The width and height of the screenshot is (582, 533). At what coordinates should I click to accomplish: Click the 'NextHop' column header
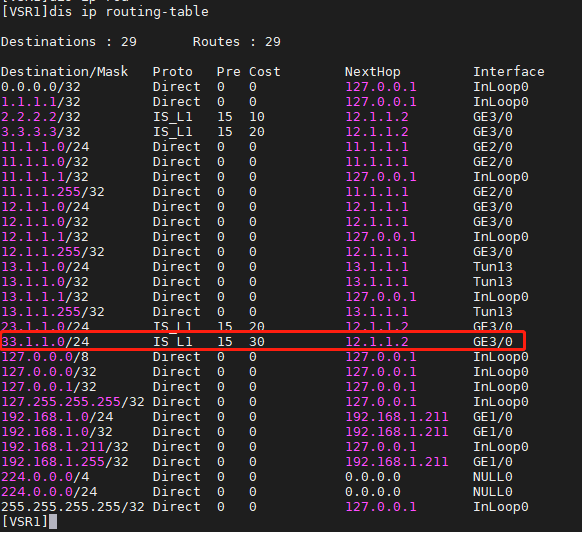(373, 72)
